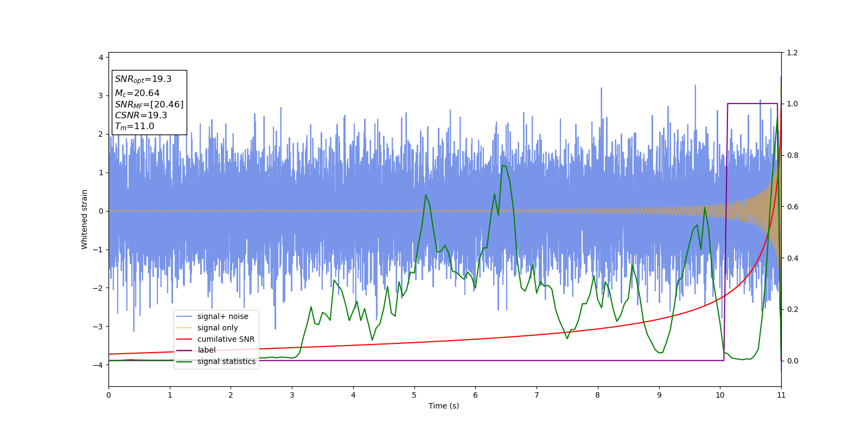The height and width of the screenshot is (434, 868).
Task: Click x-axis tick label 5
Action: pyautogui.click(x=414, y=395)
